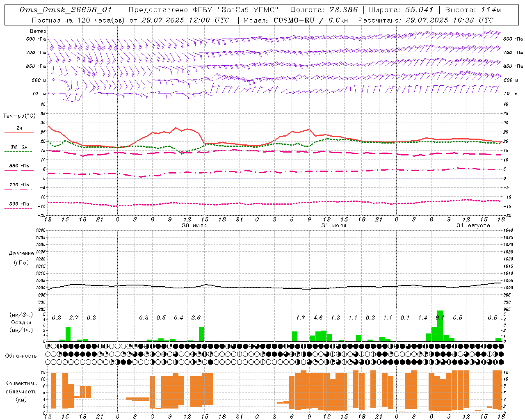Select the 01 августа date label
The width and height of the screenshot is (525, 420).
click(x=473, y=226)
